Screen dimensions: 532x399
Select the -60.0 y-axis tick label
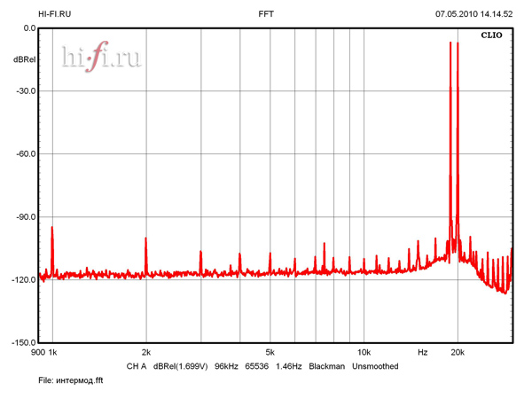tap(24, 153)
